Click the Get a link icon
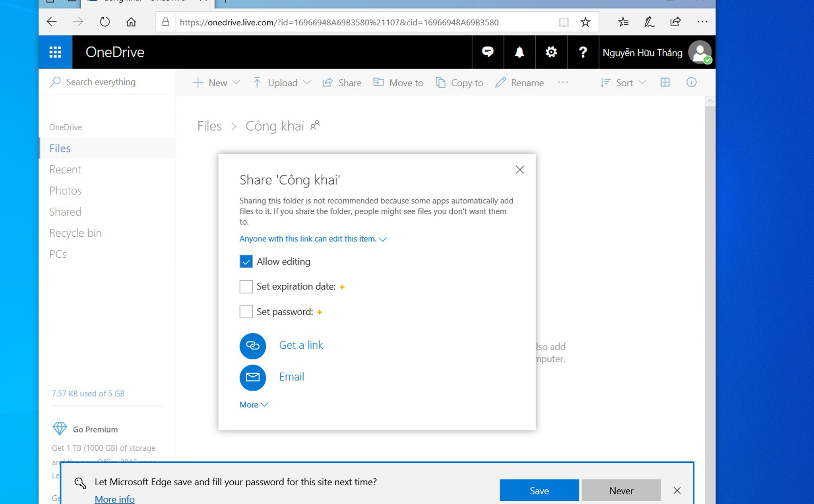The width and height of the screenshot is (814, 504). (253, 346)
